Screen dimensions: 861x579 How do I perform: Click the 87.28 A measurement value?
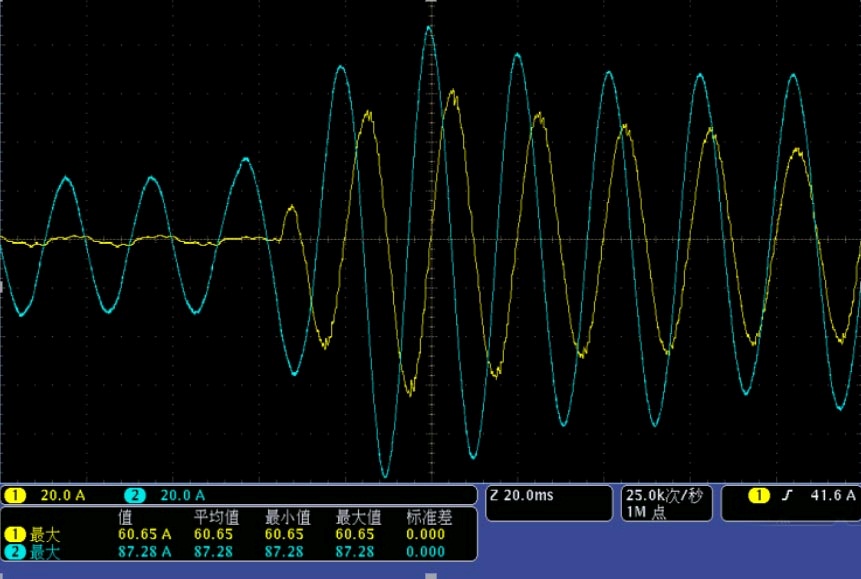(x=145, y=551)
